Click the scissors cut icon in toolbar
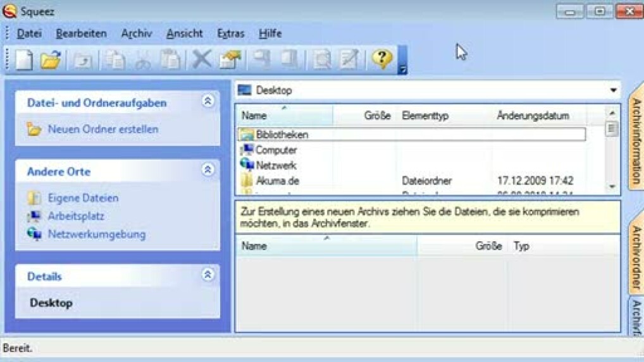This screenshot has width=644, height=362. [x=143, y=59]
